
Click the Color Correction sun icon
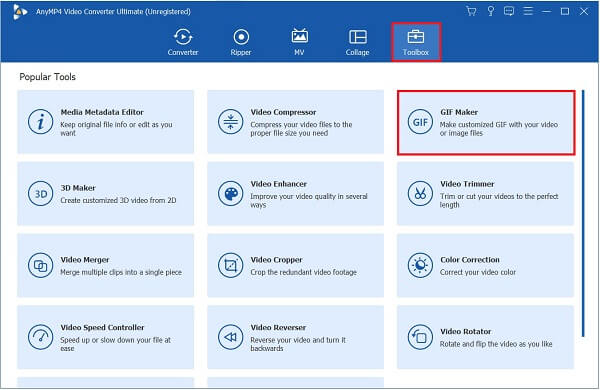420,265
